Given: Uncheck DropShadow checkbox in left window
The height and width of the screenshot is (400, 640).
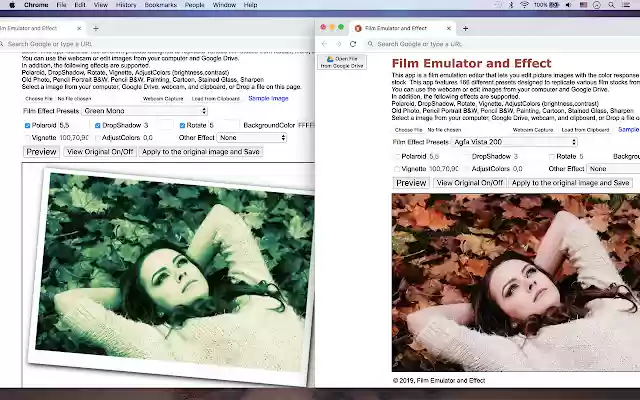Looking at the screenshot, I should [x=98, y=126].
